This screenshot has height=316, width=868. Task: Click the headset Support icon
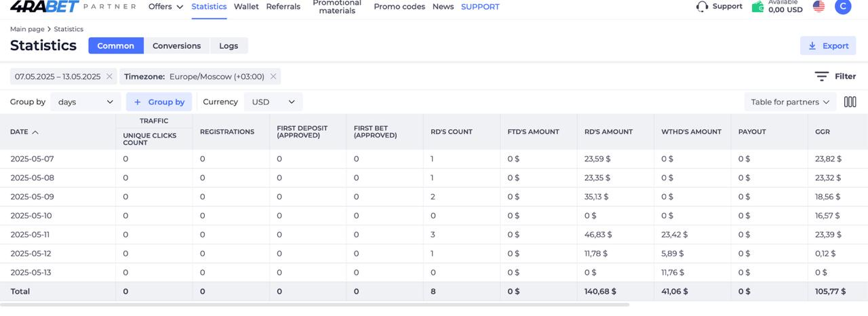click(702, 7)
